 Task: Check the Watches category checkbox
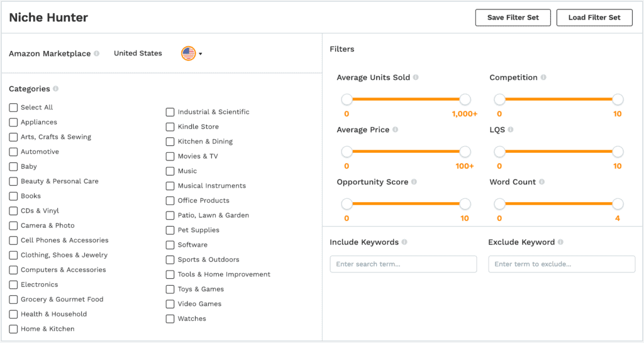(170, 319)
